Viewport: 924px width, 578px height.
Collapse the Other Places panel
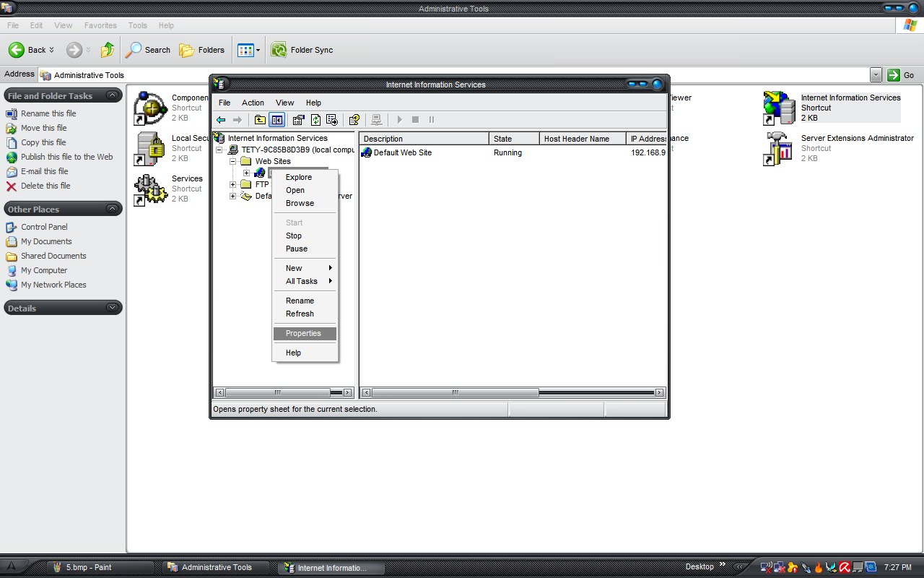click(x=113, y=209)
